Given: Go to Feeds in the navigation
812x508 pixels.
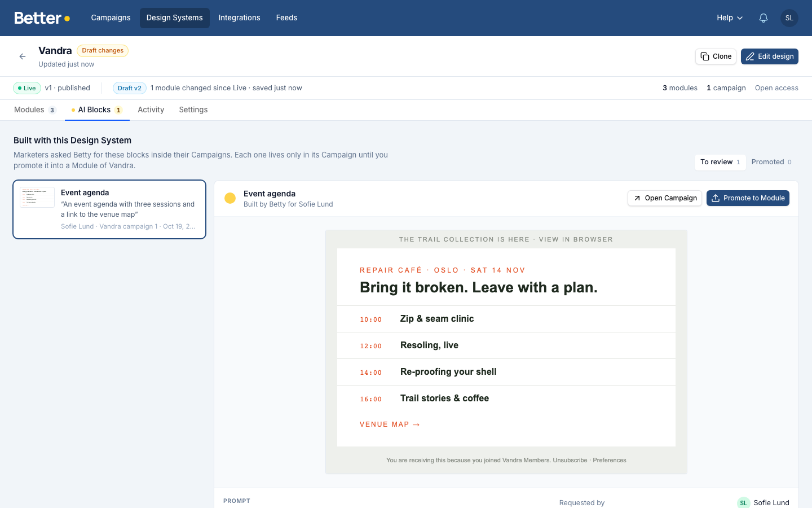Looking at the screenshot, I should (x=286, y=18).
